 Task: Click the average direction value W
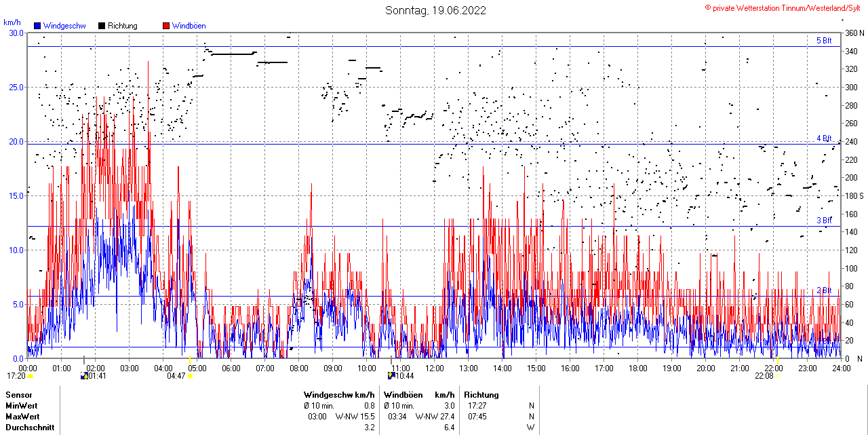531,428
